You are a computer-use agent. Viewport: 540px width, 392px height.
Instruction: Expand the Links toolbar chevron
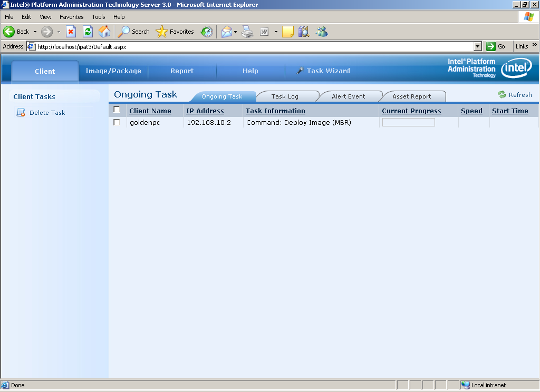point(535,44)
